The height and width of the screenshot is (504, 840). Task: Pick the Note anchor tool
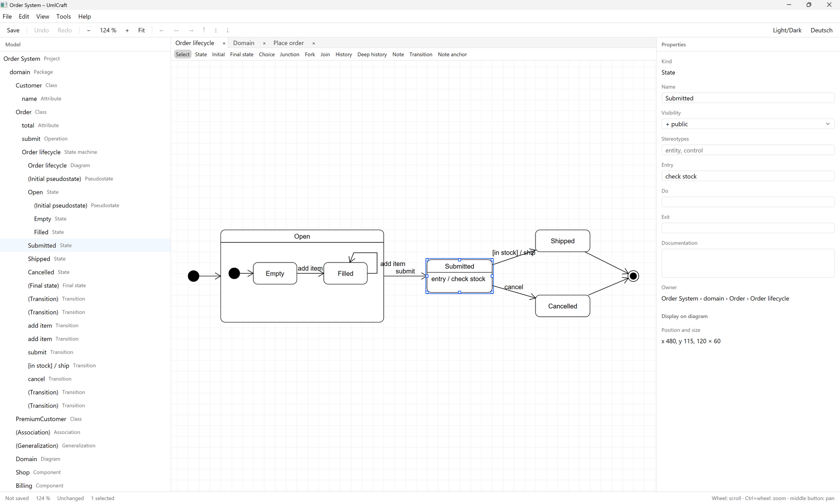coord(452,54)
